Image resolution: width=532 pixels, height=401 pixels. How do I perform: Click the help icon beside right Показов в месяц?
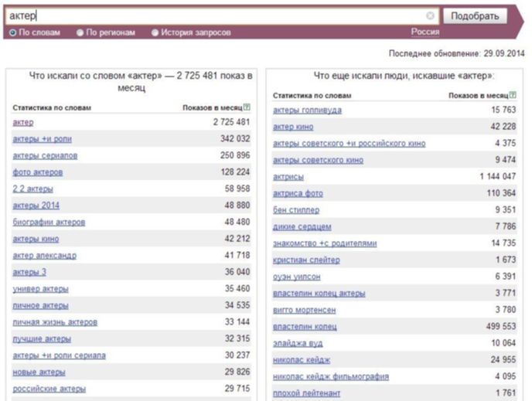coord(513,95)
